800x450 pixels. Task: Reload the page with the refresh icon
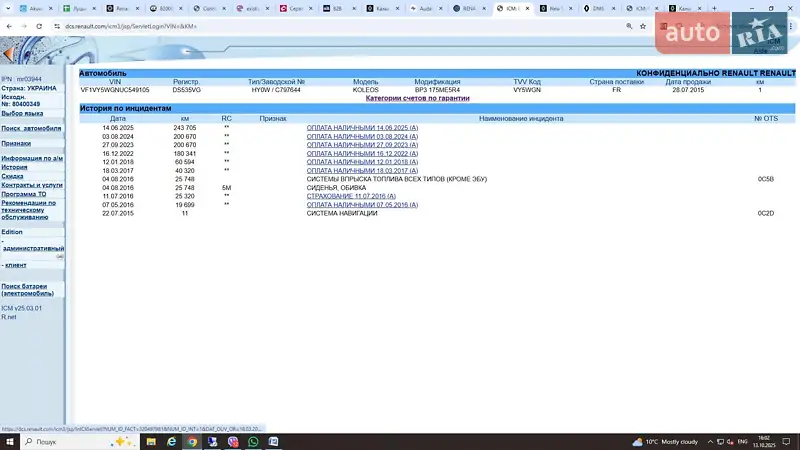pos(39,25)
